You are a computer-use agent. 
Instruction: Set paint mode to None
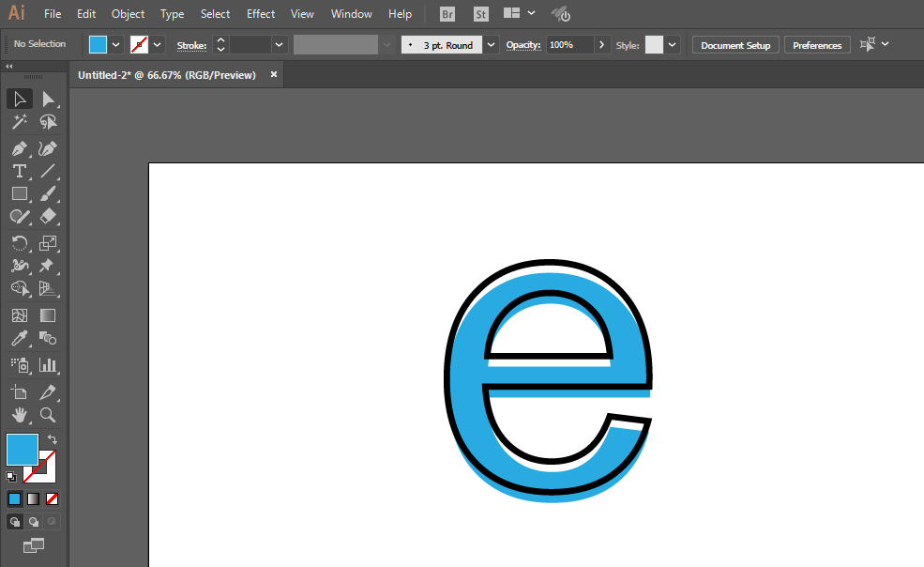[x=53, y=498]
